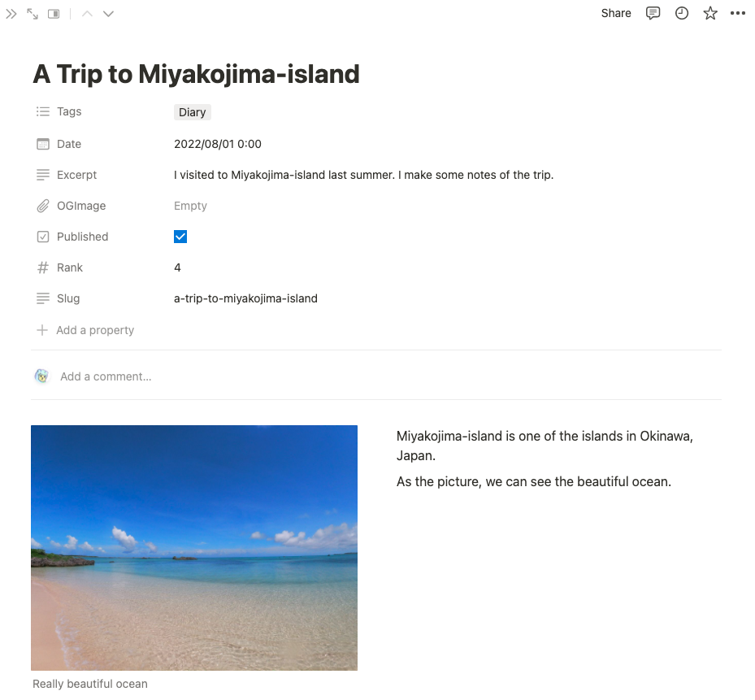The width and height of the screenshot is (755, 700).
Task: Click the OGImage paperclip icon
Action: [x=43, y=206]
